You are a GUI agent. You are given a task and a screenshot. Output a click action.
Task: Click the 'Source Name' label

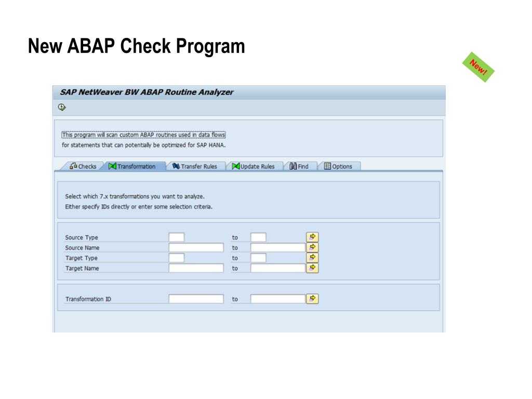[x=82, y=248]
